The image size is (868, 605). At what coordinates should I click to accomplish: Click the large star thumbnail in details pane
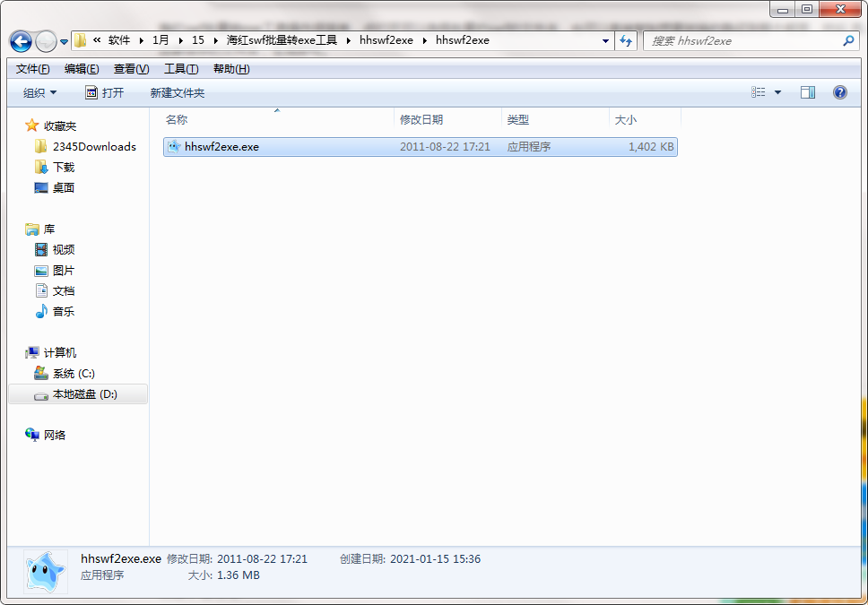pyautogui.click(x=46, y=571)
